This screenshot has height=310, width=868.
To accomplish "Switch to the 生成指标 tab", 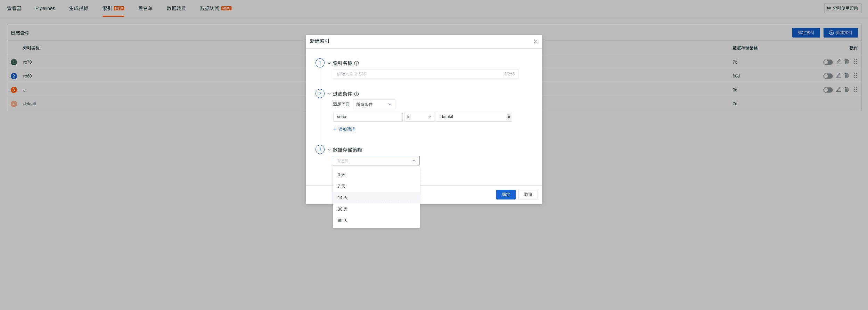I will coord(79,8).
